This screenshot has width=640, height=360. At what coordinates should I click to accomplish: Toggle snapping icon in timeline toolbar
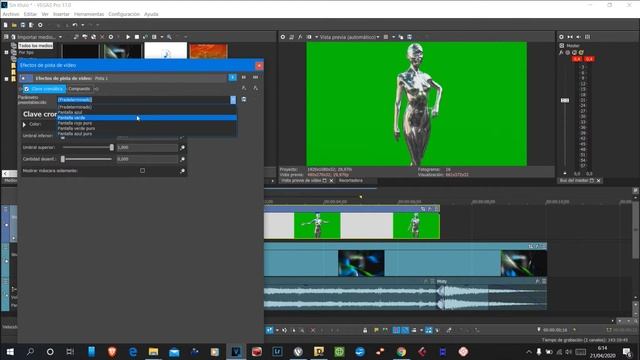point(396,330)
